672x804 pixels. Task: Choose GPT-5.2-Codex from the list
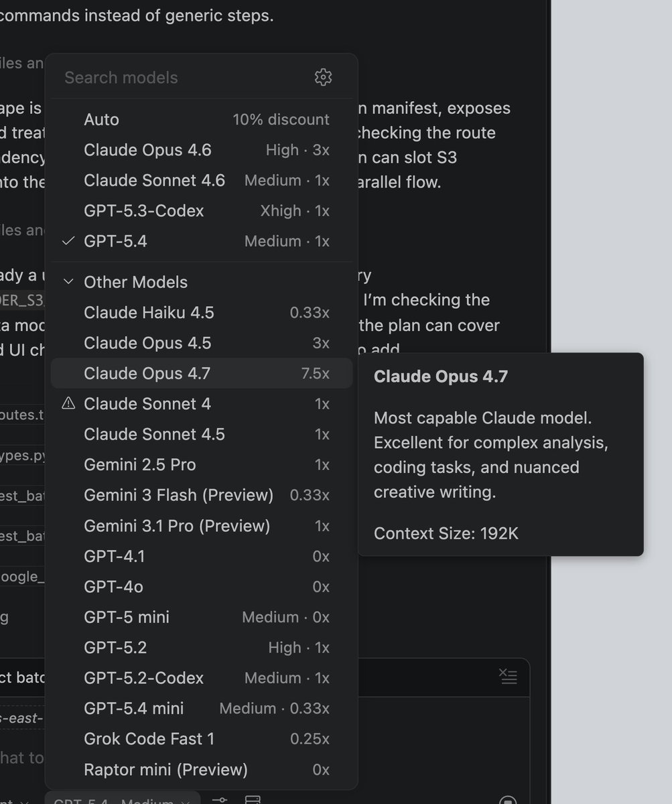202,678
